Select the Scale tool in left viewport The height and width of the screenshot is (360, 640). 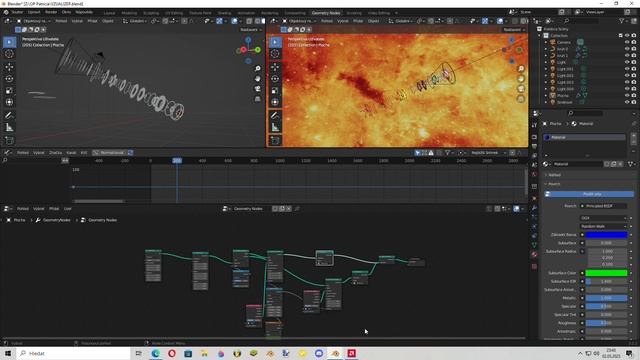tap(9, 90)
